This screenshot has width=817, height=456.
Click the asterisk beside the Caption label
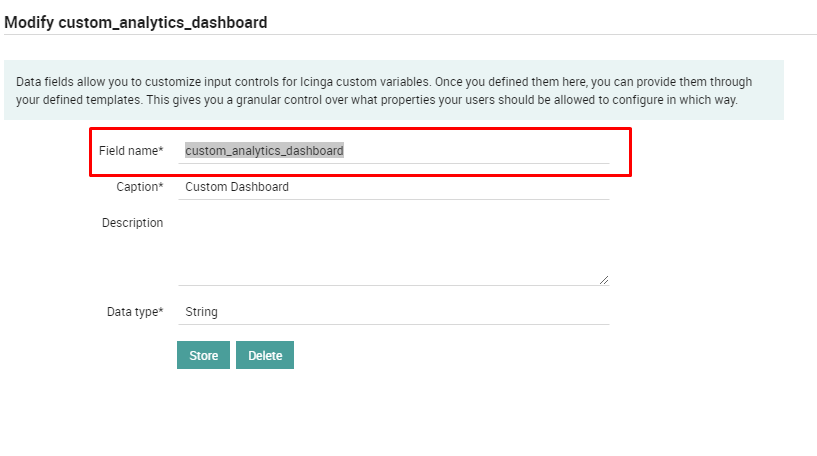(x=160, y=186)
